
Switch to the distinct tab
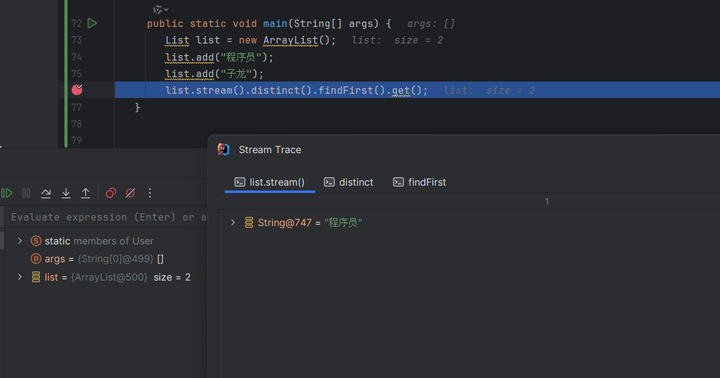349,182
